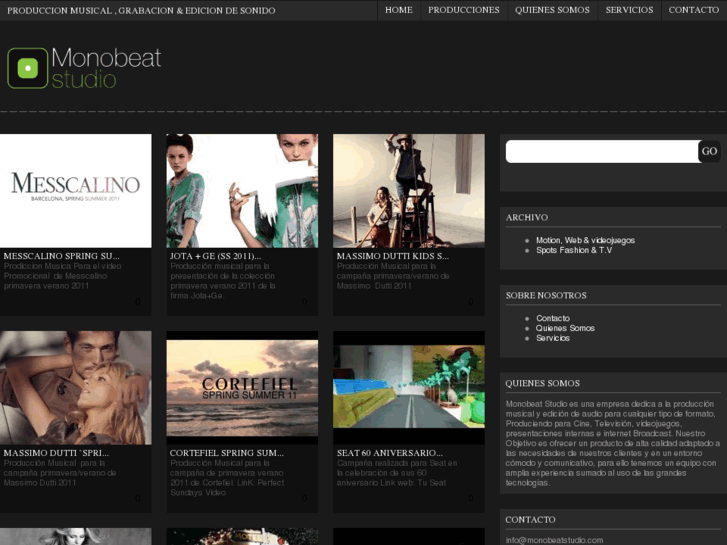Open JOTA + GE (SS 2011)... post title

coord(215,256)
